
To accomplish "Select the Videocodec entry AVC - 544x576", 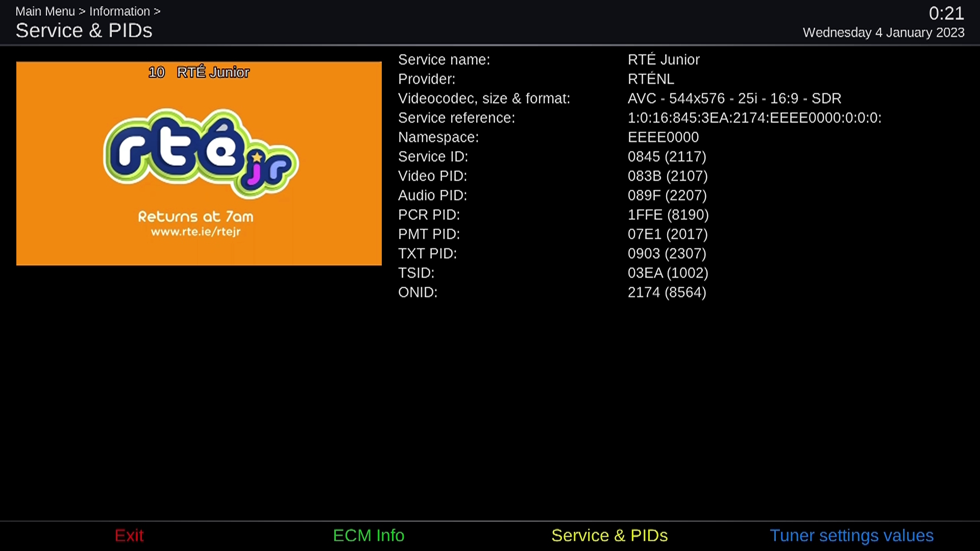I will (x=734, y=98).
